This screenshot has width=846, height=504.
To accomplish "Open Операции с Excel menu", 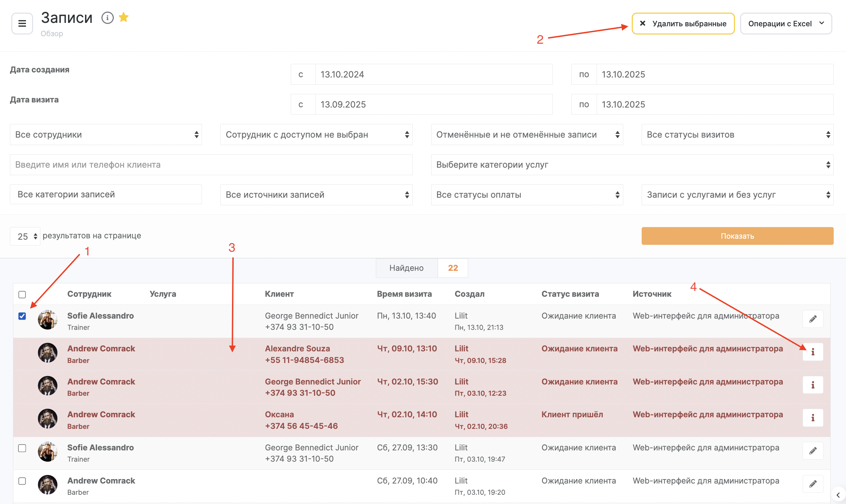I will click(x=786, y=24).
